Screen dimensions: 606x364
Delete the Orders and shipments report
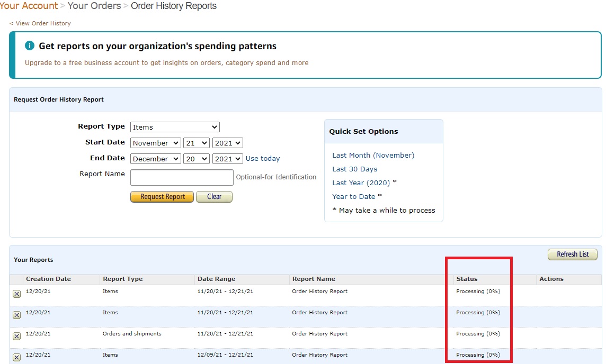tap(16, 336)
